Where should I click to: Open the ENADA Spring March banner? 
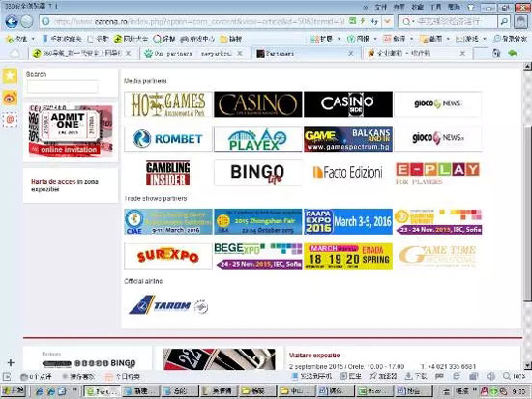point(348,256)
